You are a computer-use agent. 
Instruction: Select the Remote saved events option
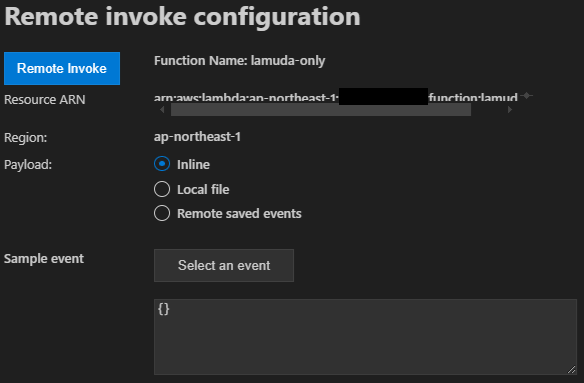[162, 213]
